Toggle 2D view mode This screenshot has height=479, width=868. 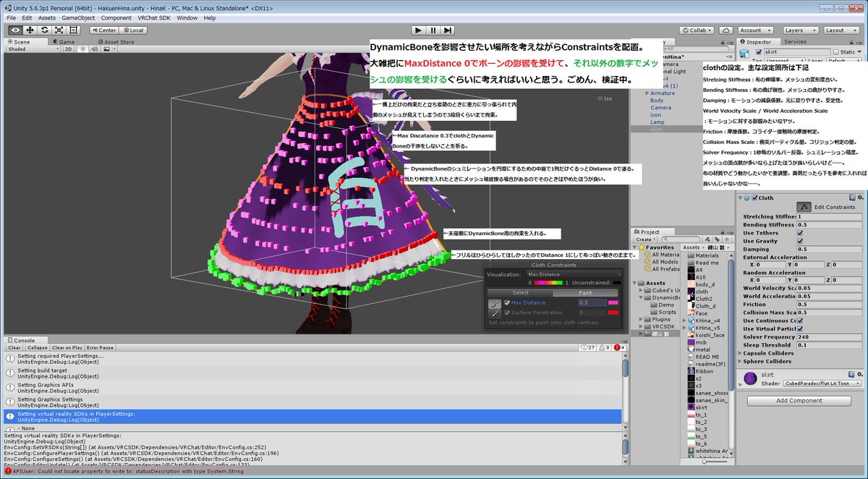click(69, 50)
